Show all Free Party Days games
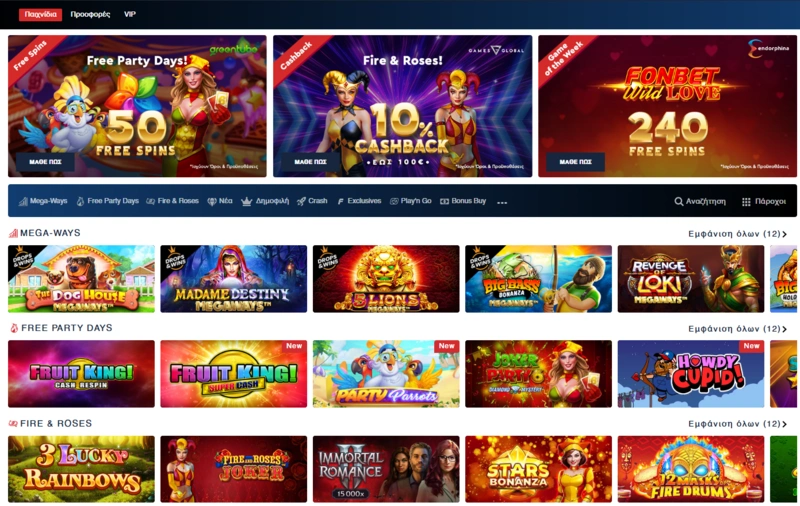The width and height of the screenshot is (800, 506). coord(737,328)
